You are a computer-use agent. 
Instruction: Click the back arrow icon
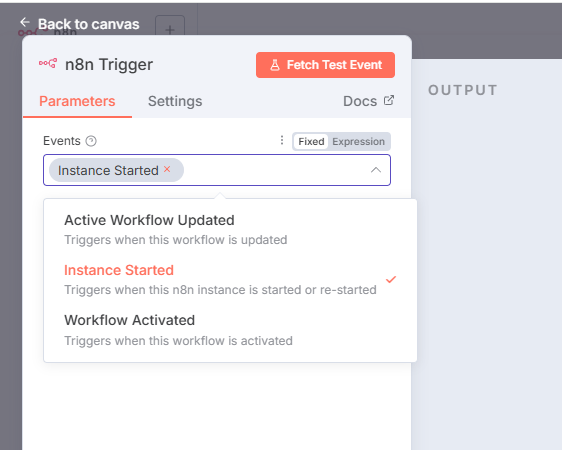coord(25,22)
